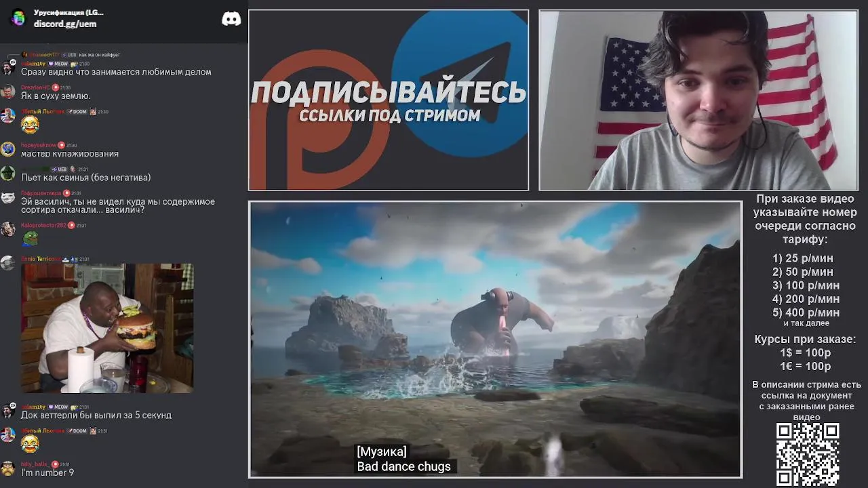The height and width of the screenshot is (488, 868).
Task: Click the billy_balls_ username
Action: (x=35, y=464)
